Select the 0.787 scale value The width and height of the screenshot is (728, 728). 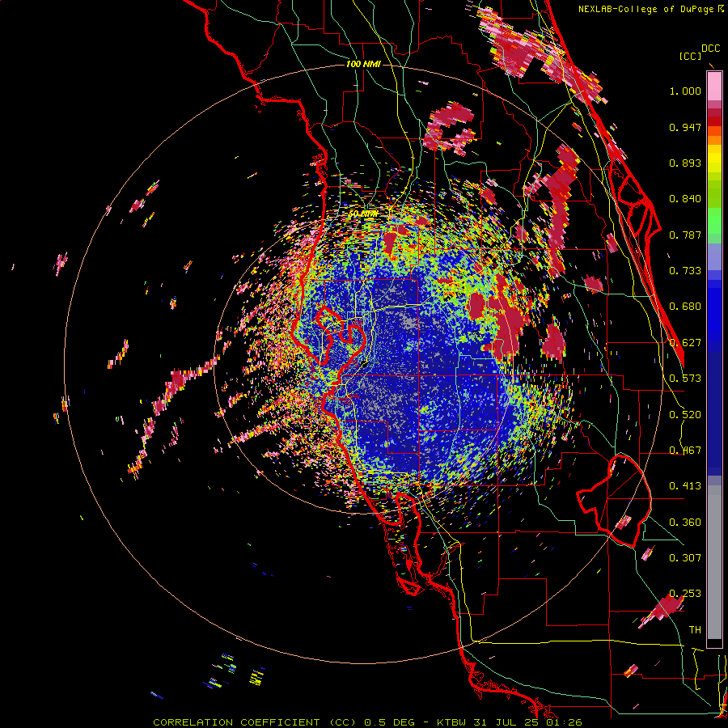pos(685,235)
